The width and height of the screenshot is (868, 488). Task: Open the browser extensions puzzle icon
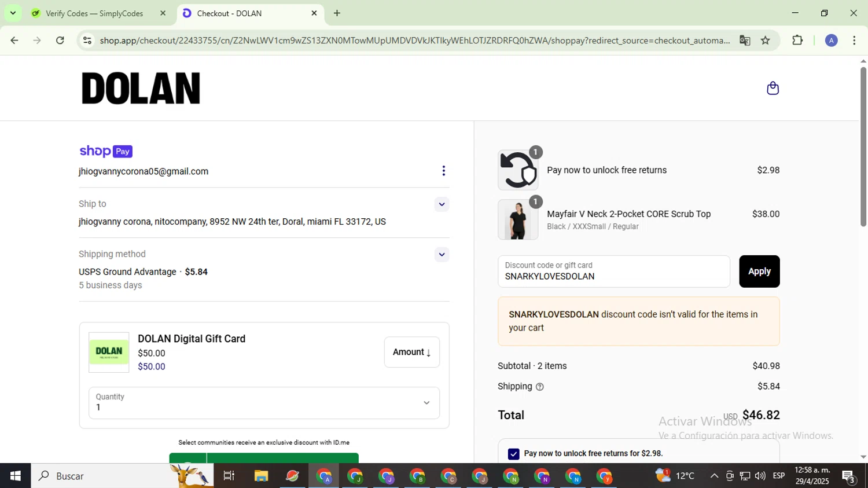point(797,40)
